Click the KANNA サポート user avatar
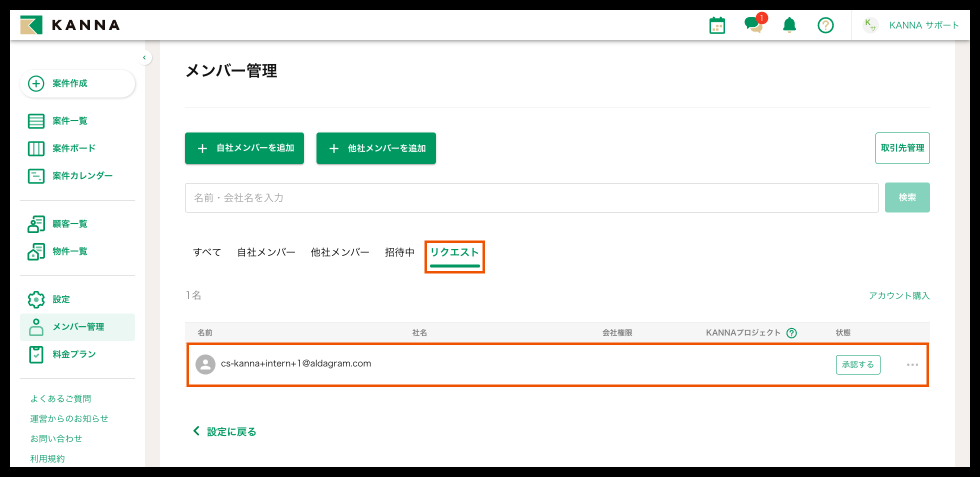Viewport: 980px width, 477px height. pyautogui.click(x=870, y=25)
